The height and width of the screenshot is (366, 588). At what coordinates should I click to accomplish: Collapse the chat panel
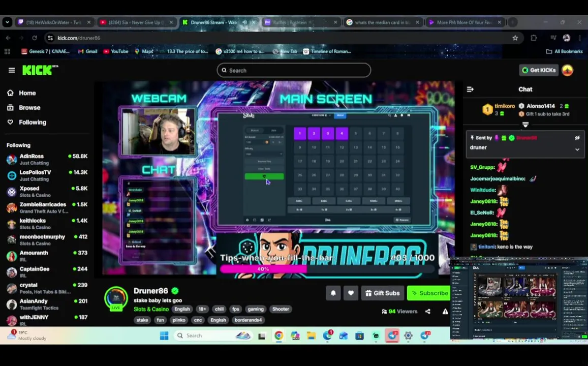coord(470,89)
